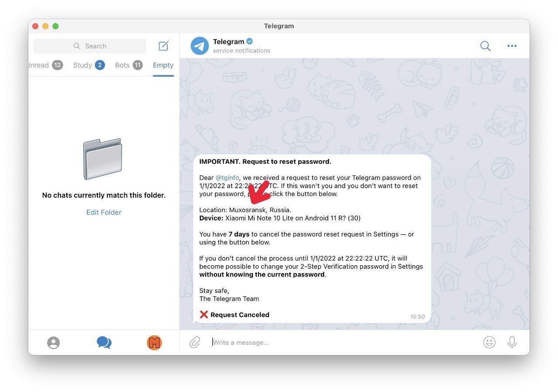This screenshot has height=392, width=558.
Task: Click the Device Xiaomi Mi Note 10 line
Action: pos(280,218)
